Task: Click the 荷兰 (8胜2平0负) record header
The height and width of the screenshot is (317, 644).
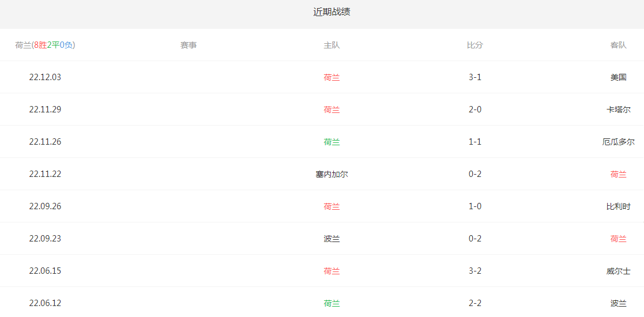Action: pos(45,45)
